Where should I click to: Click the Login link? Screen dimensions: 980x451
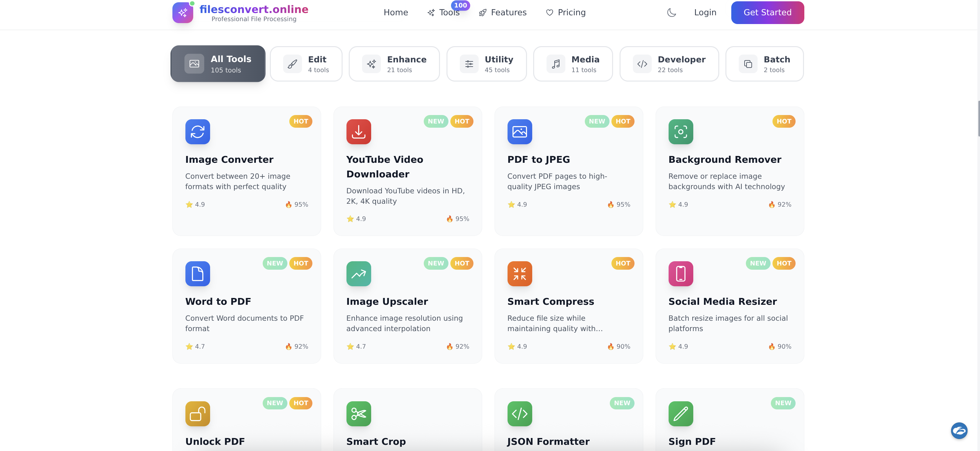705,13
